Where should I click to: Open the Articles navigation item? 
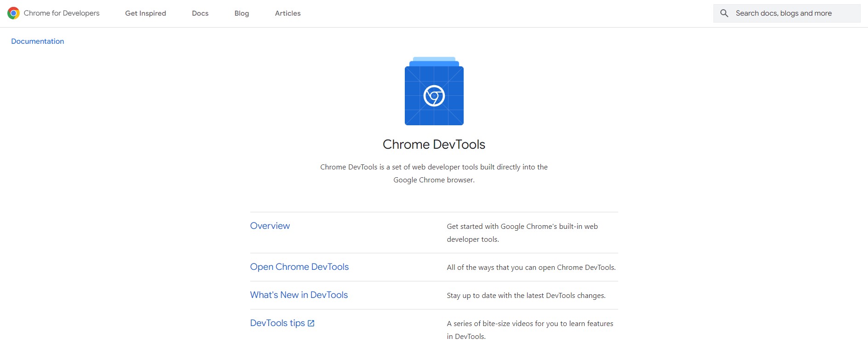click(x=287, y=13)
